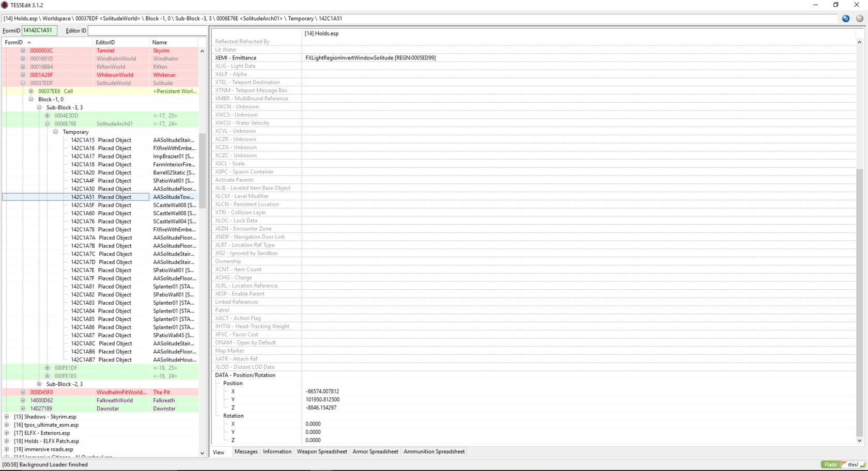Viewport: 868px width, 471px height.
Task: Select placed object row 142C1A7A
Action: coord(101,238)
